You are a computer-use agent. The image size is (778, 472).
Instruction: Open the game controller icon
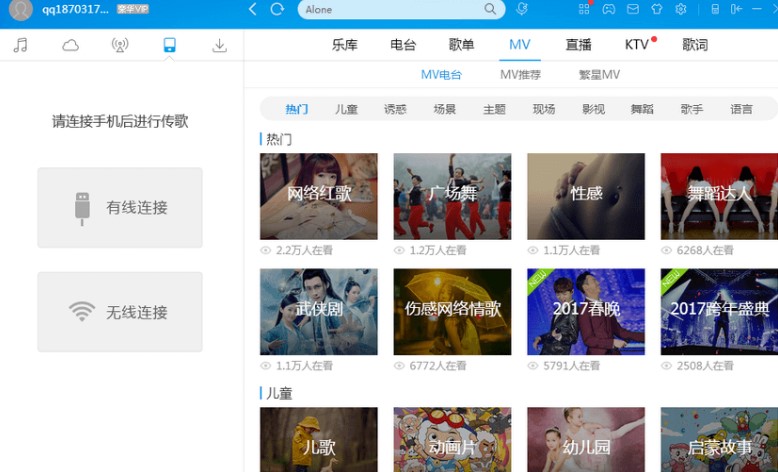click(608, 9)
